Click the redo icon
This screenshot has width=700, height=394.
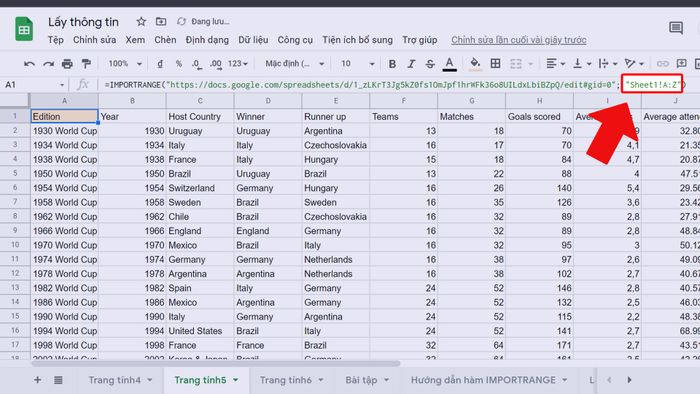click(x=48, y=64)
